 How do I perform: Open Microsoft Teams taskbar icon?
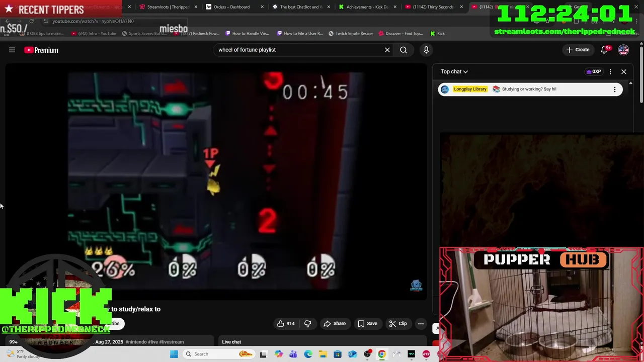293,354
